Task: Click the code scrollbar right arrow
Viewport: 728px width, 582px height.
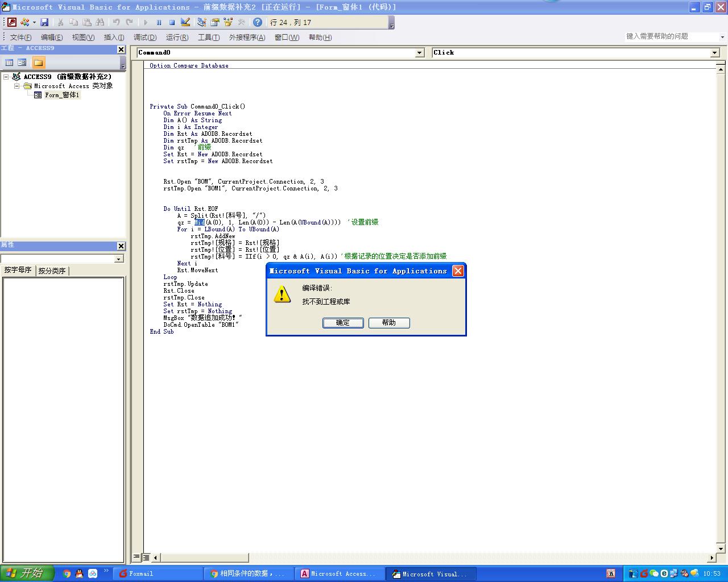Action: (712, 558)
